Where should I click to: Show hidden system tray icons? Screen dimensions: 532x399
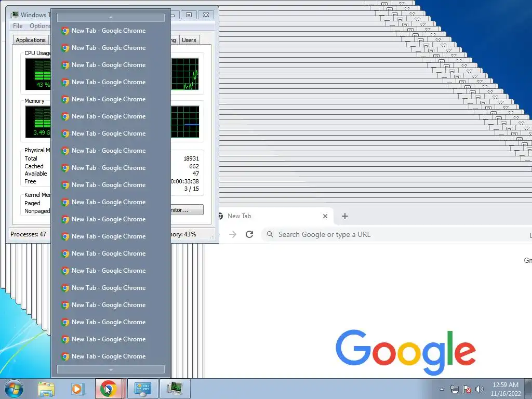pyautogui.click(x=442, y=389)
